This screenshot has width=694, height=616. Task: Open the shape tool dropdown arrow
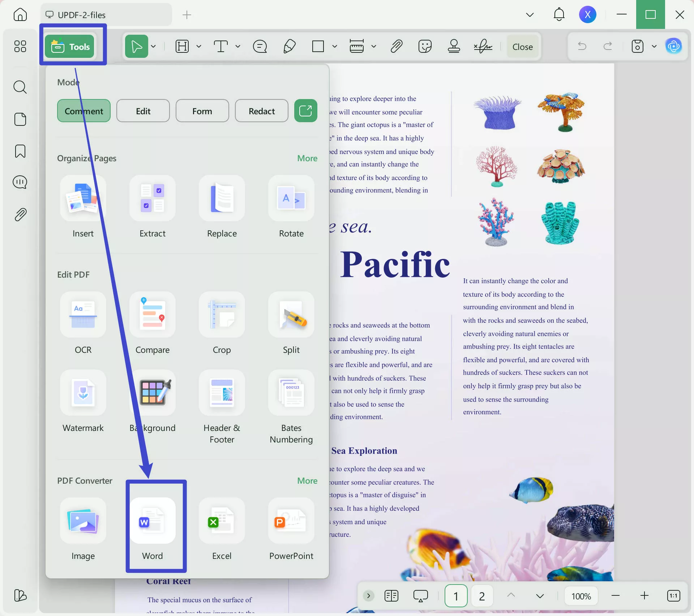(334, 46)
